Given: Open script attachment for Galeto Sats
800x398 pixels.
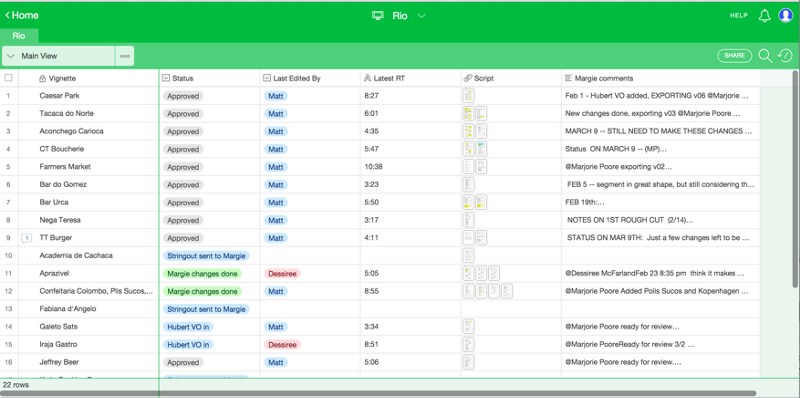Looking at the screenshot, I should coord(468,327).
